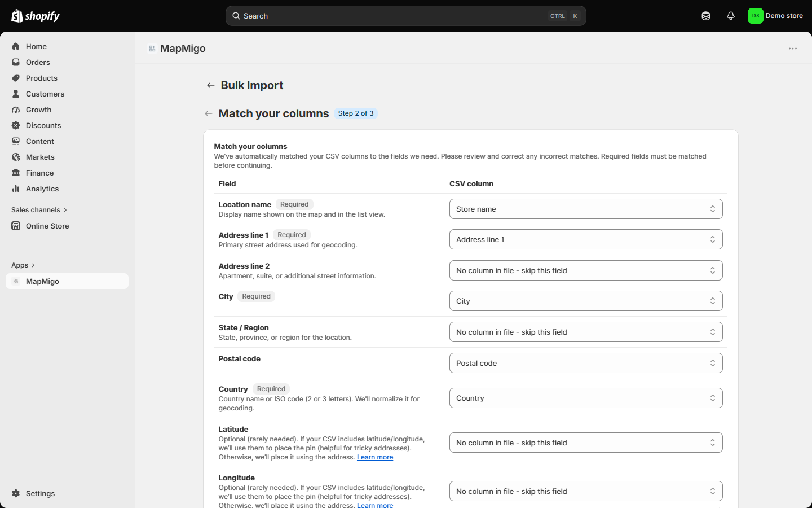Screen dimensions: 812x508
Task: Click the search magnifier icon
Action: point(236,16)
